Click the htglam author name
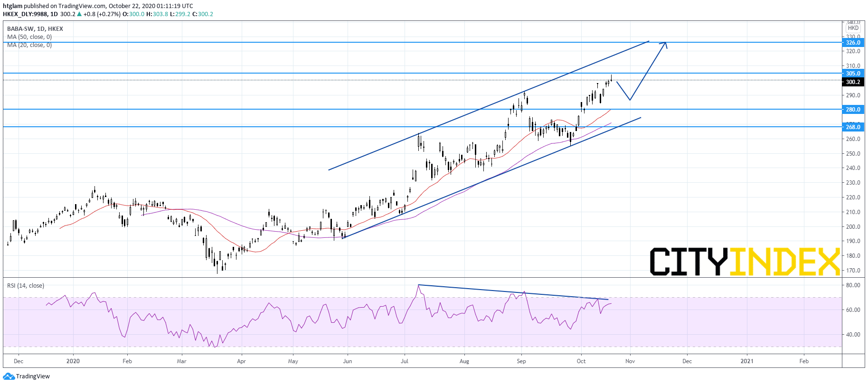 [12, 6]
